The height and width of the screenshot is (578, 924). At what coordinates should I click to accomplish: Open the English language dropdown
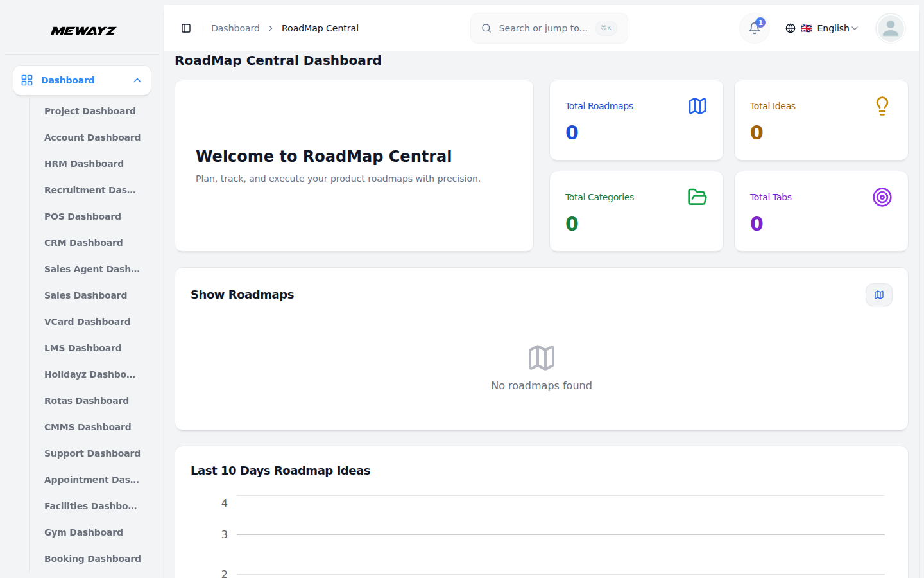[x=831, y=28]
